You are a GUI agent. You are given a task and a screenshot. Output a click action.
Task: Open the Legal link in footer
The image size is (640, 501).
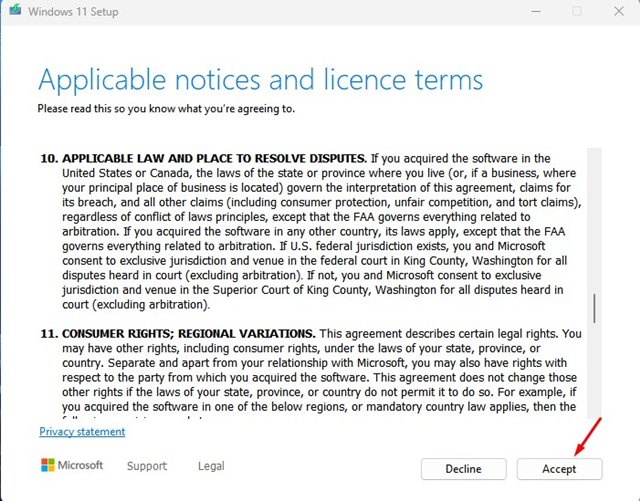point(211,466)
